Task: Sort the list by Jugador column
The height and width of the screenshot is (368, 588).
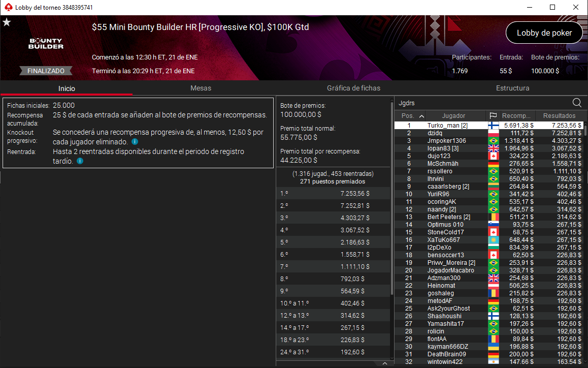Action: coord(453,116)
